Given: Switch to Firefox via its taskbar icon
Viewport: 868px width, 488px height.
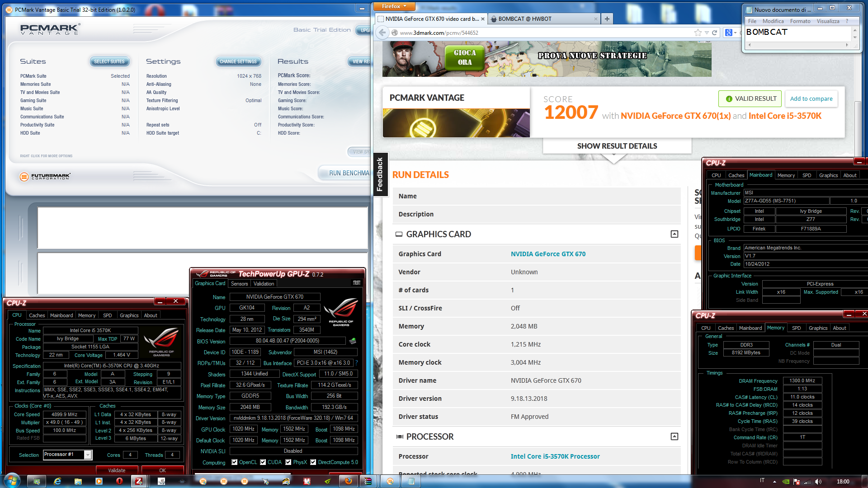Looking at the screenshot, I should 348,481.
